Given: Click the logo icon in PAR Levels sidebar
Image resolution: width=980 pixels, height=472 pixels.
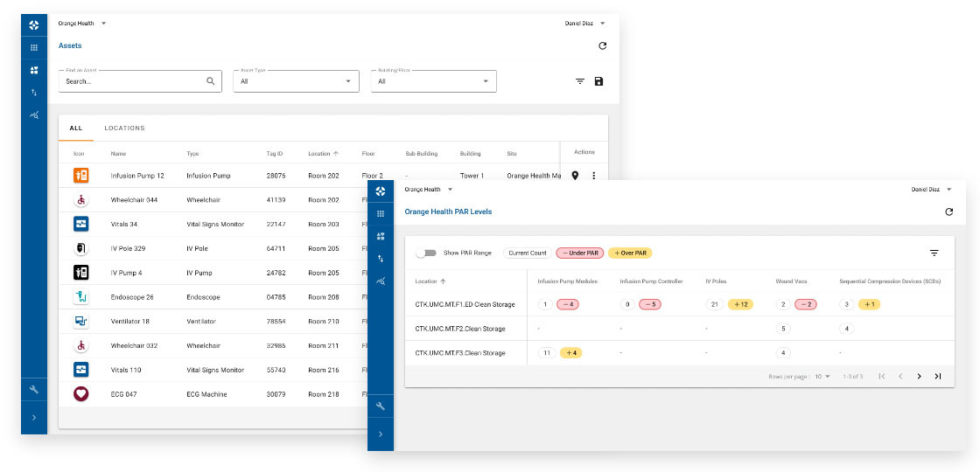Looking at the screenshot, I should (381, 191).
